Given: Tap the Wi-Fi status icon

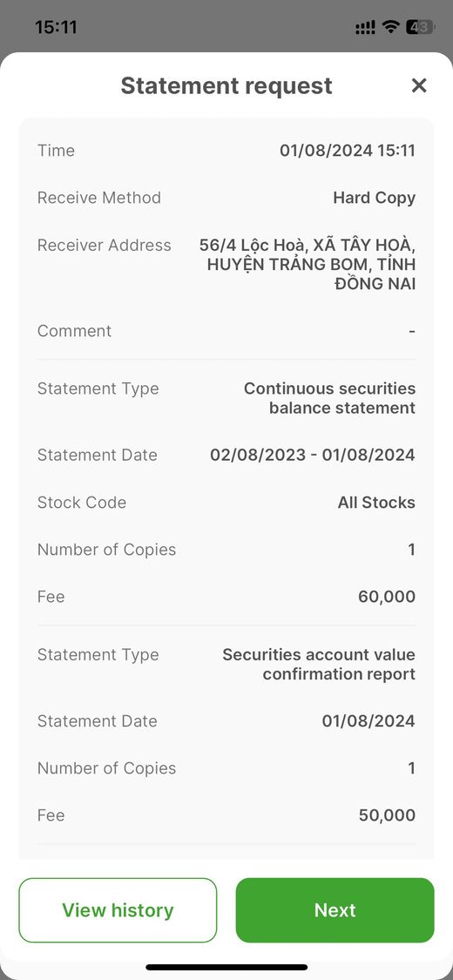Looking at the screenshot, I should point(391,27).
